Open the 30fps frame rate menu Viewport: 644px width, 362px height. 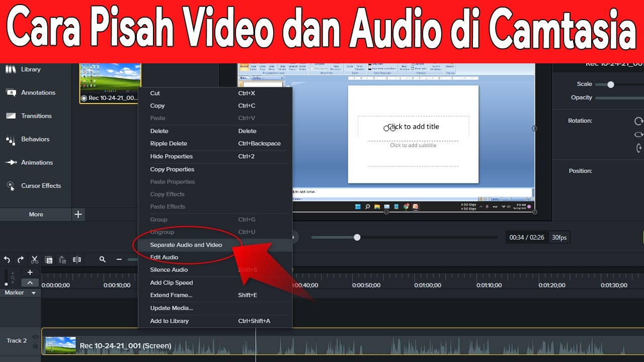[559, 237]
